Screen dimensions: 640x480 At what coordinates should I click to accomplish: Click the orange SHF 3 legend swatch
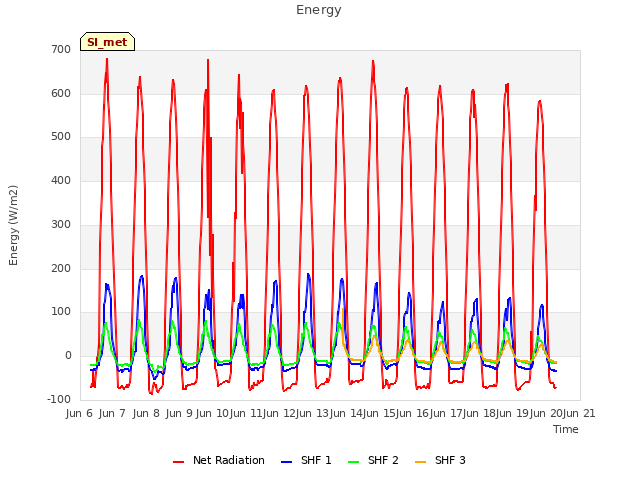click(x=420, y=462)
